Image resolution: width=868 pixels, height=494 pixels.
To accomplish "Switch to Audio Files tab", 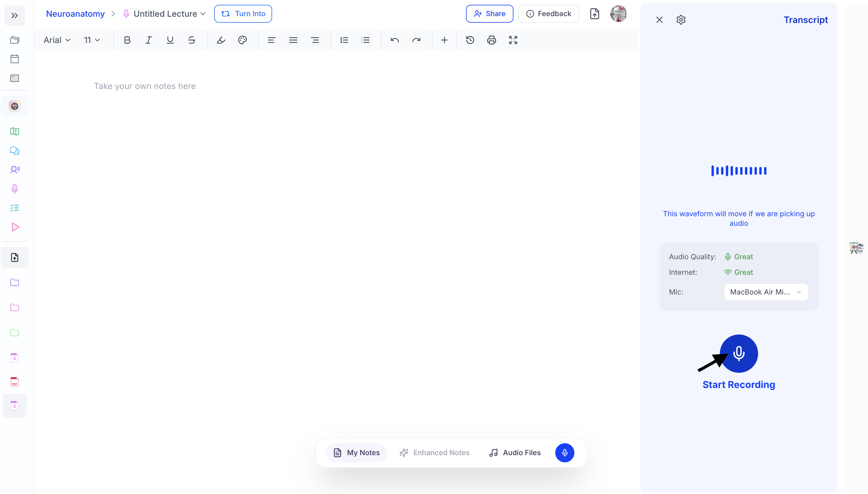I will tap(515, 452).
